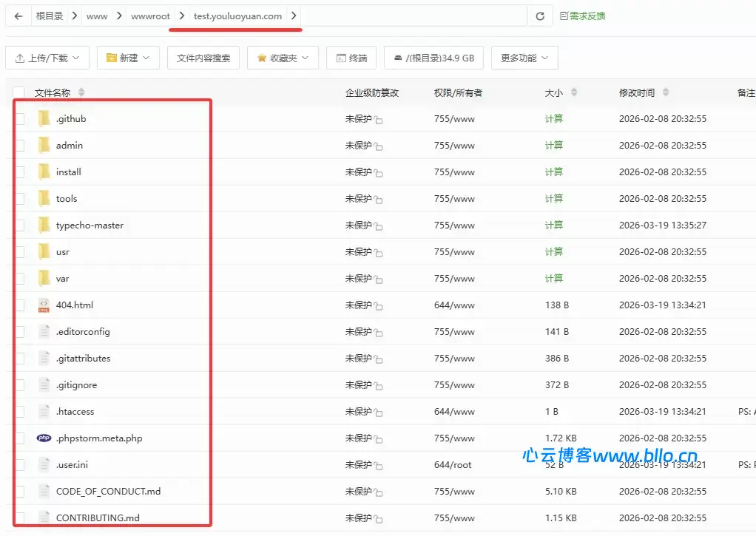Select the checkbox for .htaccess file
Screen dimensions: 756x536
point(18,411)
